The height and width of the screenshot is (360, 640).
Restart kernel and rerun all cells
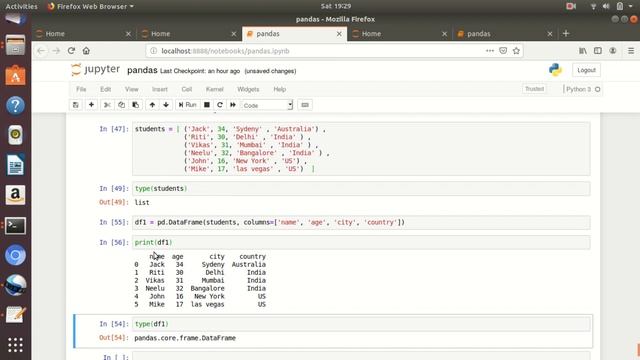click(x=233, y=105)
